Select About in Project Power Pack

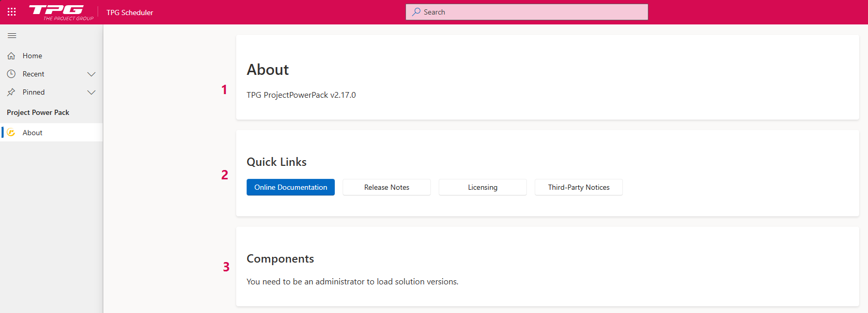pyautogui.click(x=51, y=133)
